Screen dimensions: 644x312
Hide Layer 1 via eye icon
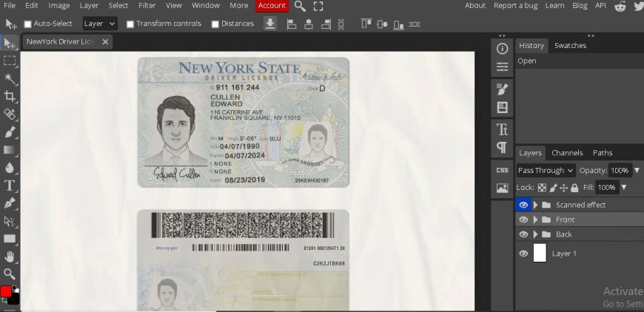[x=523, y=254]
